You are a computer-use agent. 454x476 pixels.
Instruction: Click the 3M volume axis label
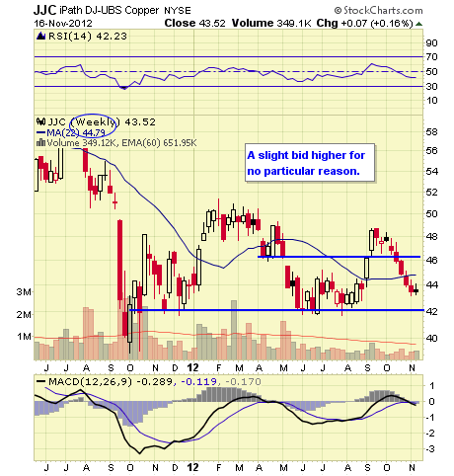24,292
